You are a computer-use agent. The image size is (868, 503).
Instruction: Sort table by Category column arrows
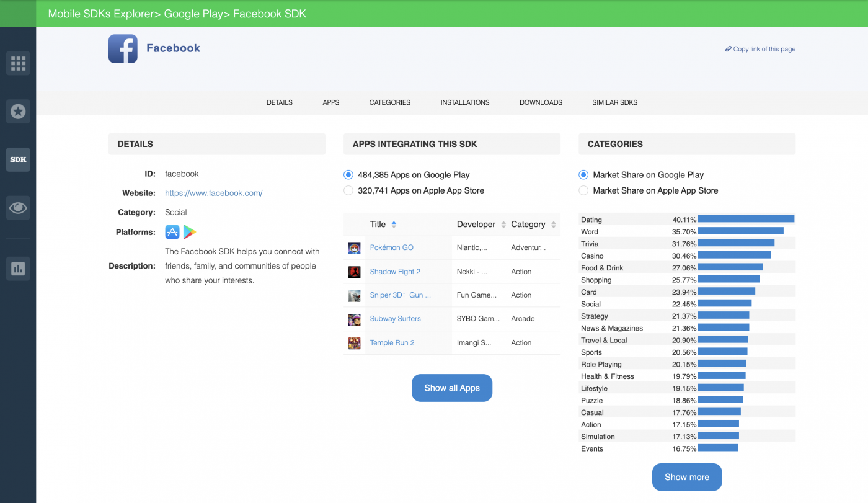[x=554, y=225]
